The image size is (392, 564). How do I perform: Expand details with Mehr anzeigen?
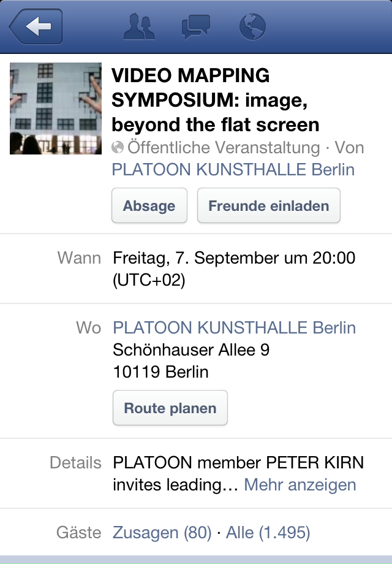(300, 484)
